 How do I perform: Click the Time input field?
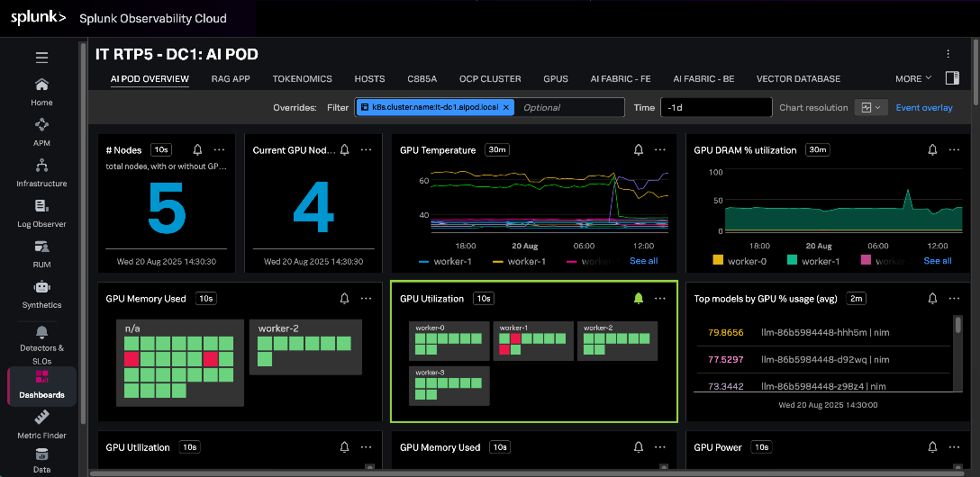click(716, 107)
